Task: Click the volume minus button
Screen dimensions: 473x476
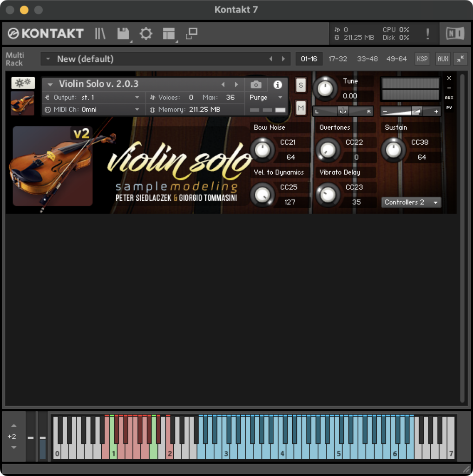Action: coord(385,112)
